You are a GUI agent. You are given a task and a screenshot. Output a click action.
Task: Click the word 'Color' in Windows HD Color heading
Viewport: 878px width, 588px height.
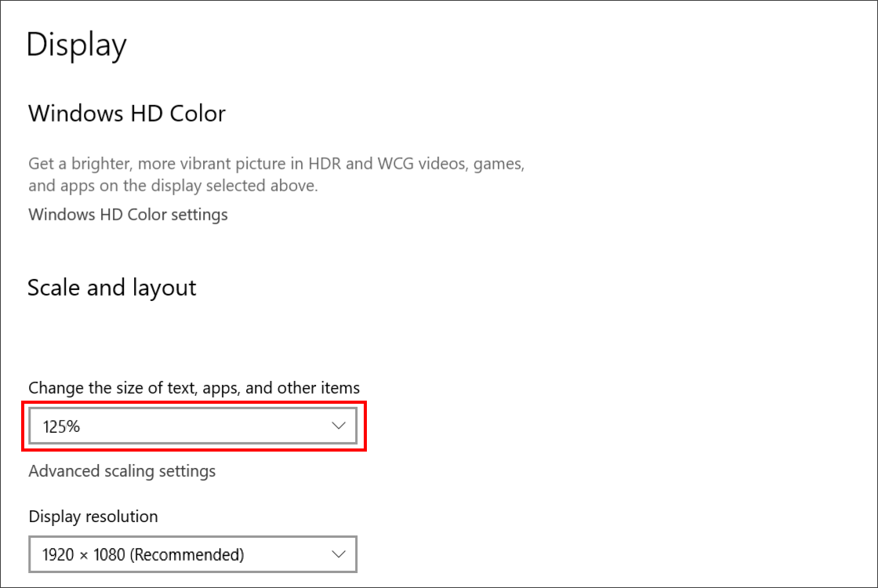pyautogui.click(x=198, y=114)
